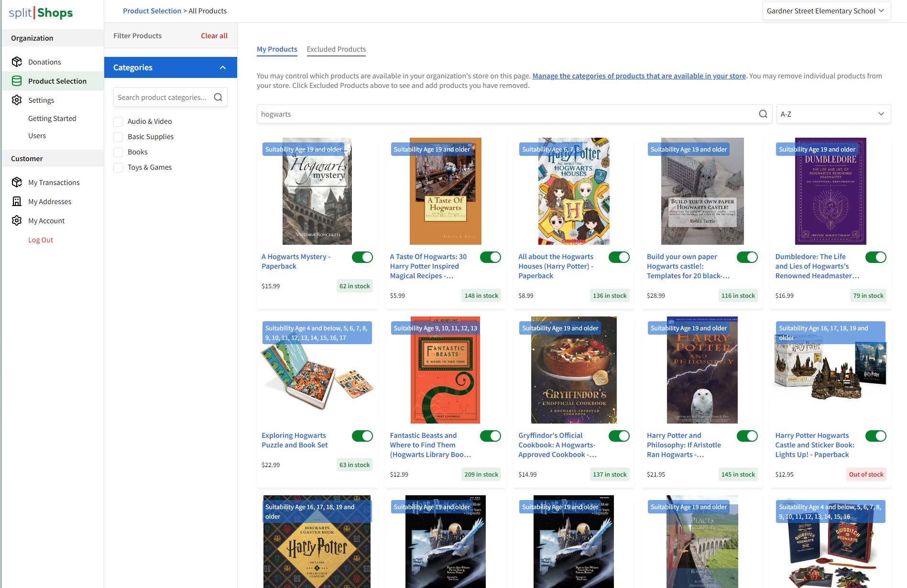Click the product search magnifier icon
Image resolution: width=907 pixels, height=588 pixels.
click(x=763, y=114)
